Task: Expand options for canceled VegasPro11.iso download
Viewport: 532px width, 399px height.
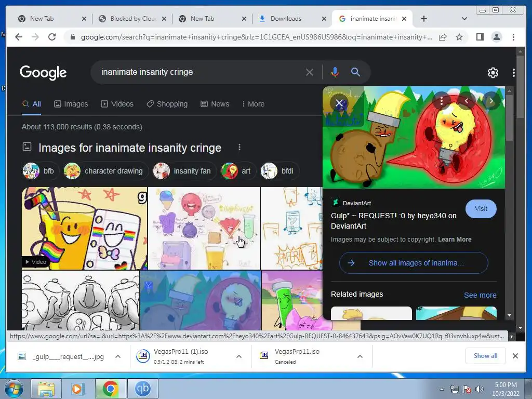Action: click(x=360, y=356)
